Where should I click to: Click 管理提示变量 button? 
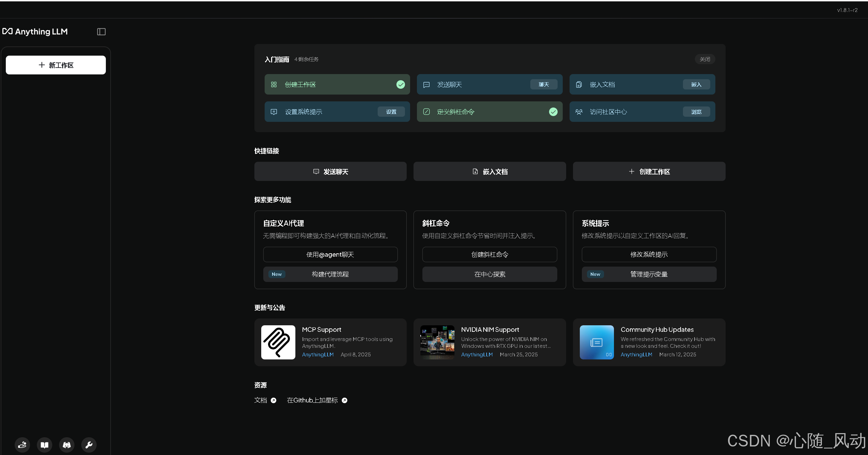click(649, 274)
